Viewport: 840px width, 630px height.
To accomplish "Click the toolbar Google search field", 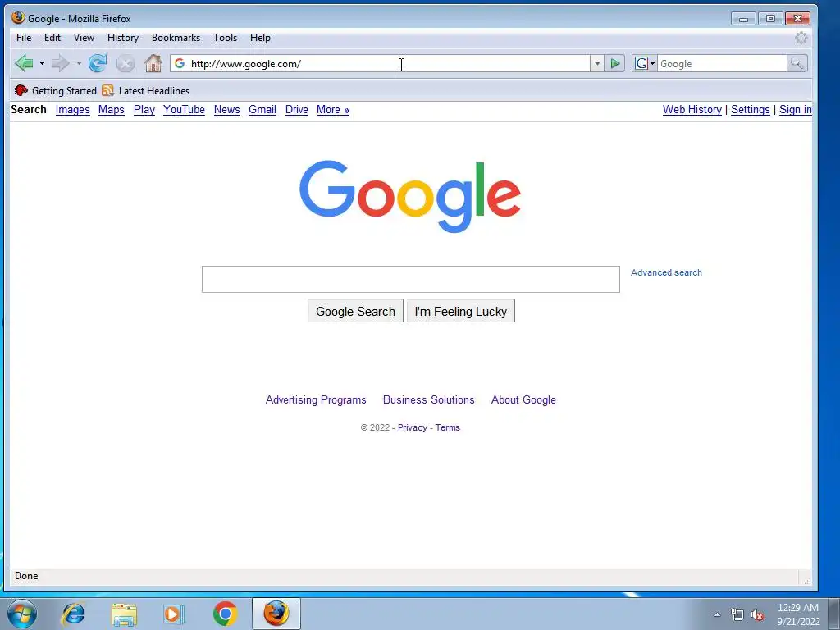I will click(x=722, y=64).
